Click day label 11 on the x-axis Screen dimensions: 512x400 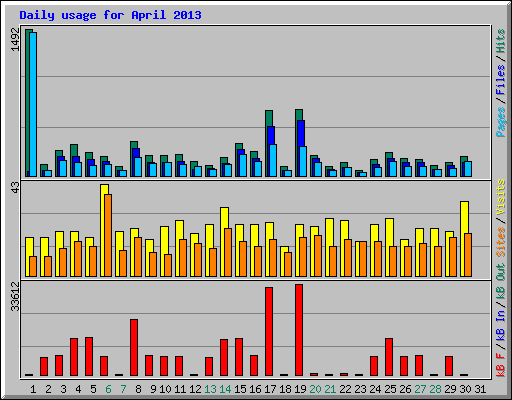[180, 389]
